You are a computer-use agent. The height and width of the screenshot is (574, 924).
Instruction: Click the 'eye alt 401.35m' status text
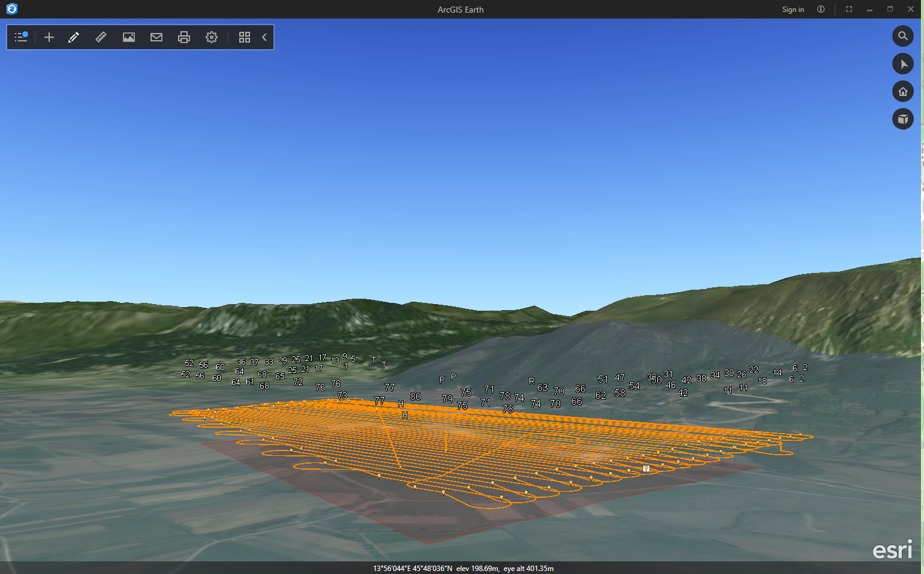click(x=528, y=569)
